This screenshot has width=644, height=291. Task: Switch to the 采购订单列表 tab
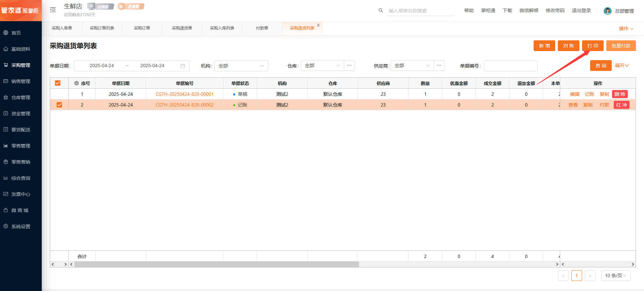point(102,28)
